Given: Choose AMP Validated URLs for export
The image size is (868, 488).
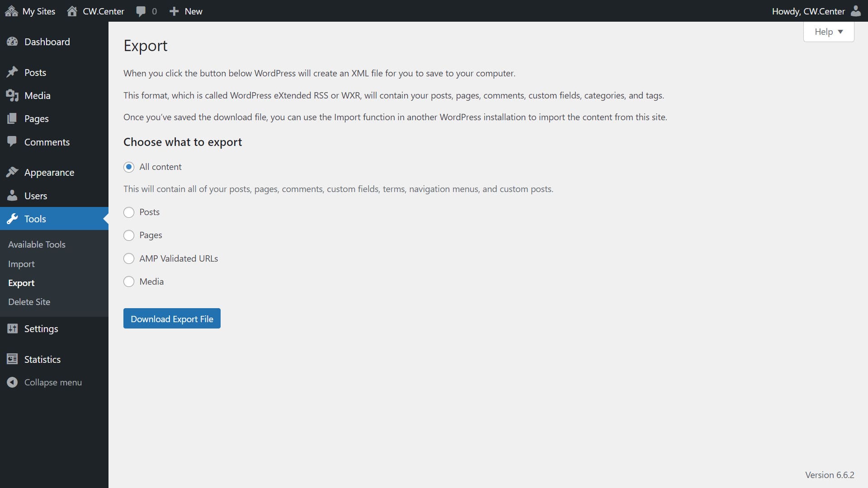Looking at the screenshot, I should (129, 258).
